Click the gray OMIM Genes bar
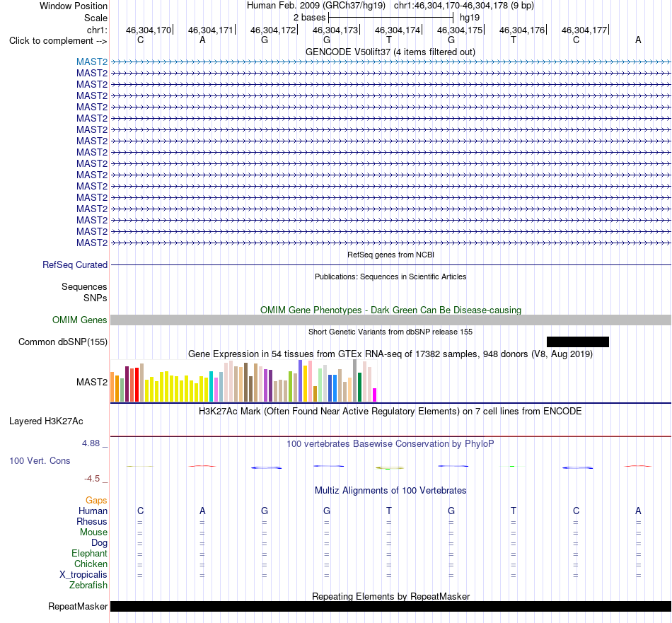The height and width of the screenshot is (623, 672). pos(390,320)
